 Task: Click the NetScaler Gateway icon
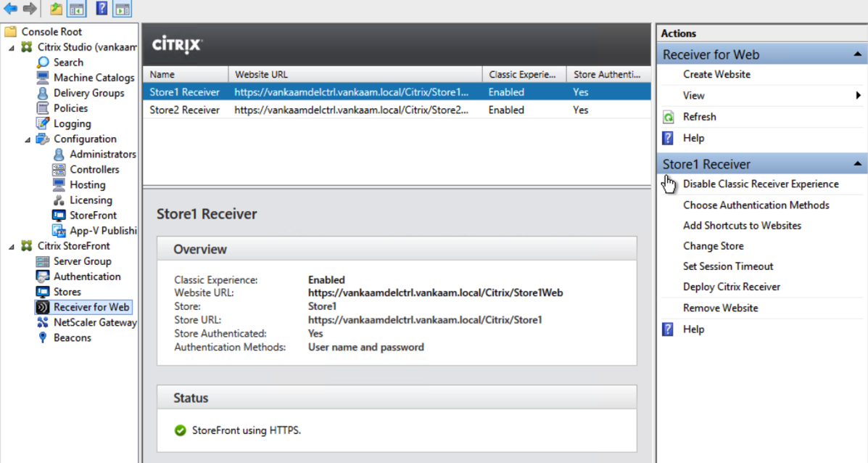click(43, 322)
